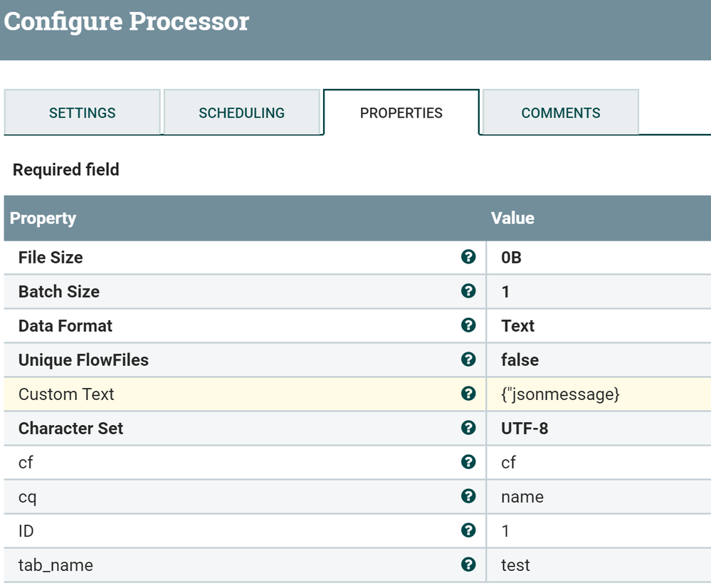This screenshot has height=588, width=711.
Task: Click the help icon for cf property
Action: pyautogui.click(x=468, y=462)
